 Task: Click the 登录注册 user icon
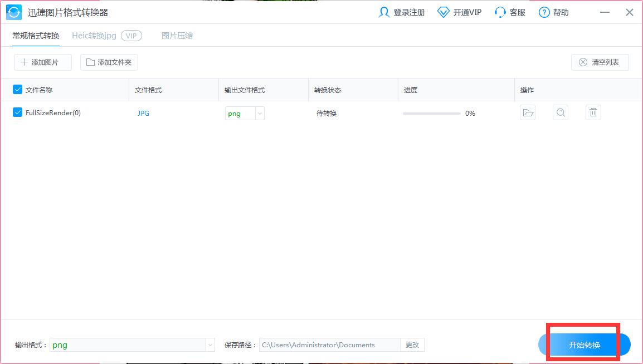[x=384, y=12]
